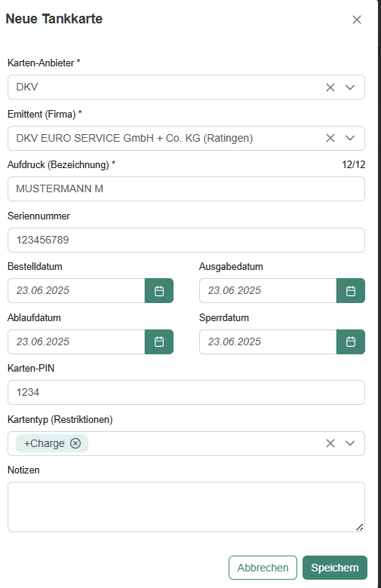The image size is (381, 588).
Task: Open the Sperrdatum calendar picker
Action: point(351,341)
